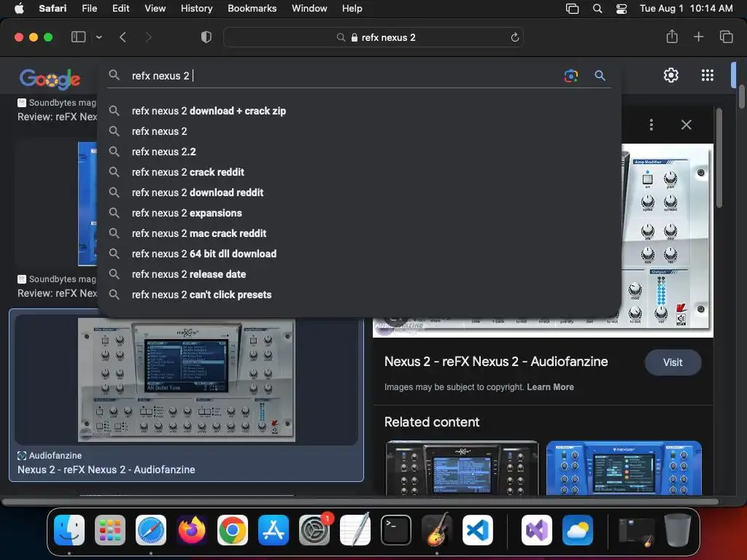Open Firefox from the Dock

coord(192,529)
